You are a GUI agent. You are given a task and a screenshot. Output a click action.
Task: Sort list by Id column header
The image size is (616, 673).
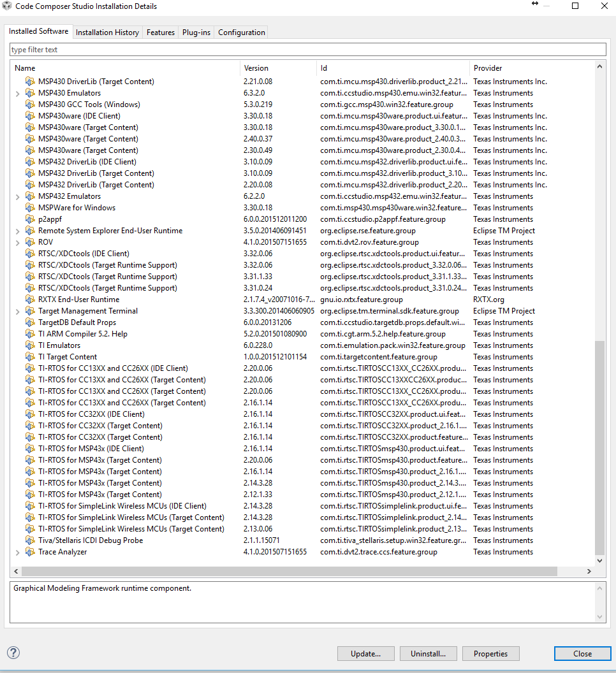393,68
